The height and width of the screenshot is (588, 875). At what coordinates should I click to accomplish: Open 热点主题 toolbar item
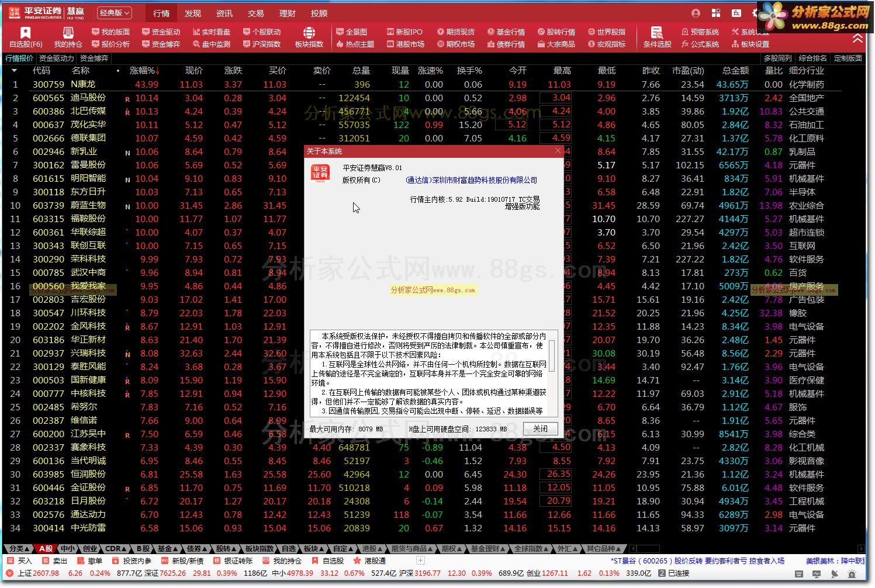click(355, 44)
